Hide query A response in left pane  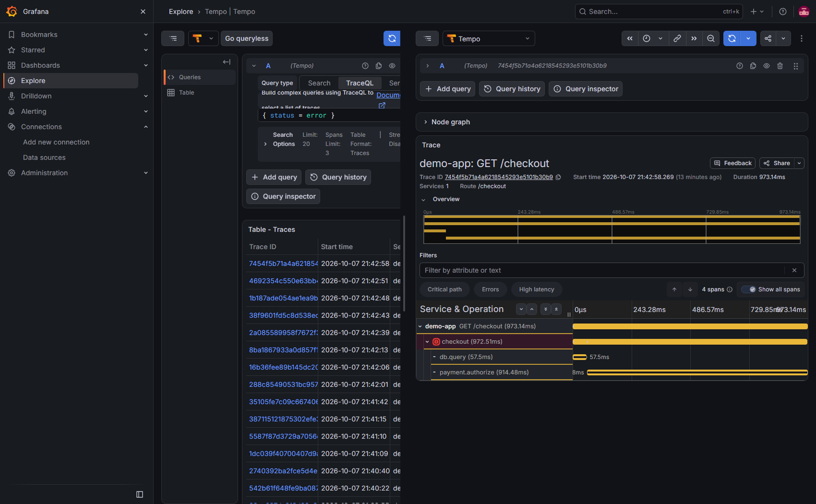click(392, 66)
